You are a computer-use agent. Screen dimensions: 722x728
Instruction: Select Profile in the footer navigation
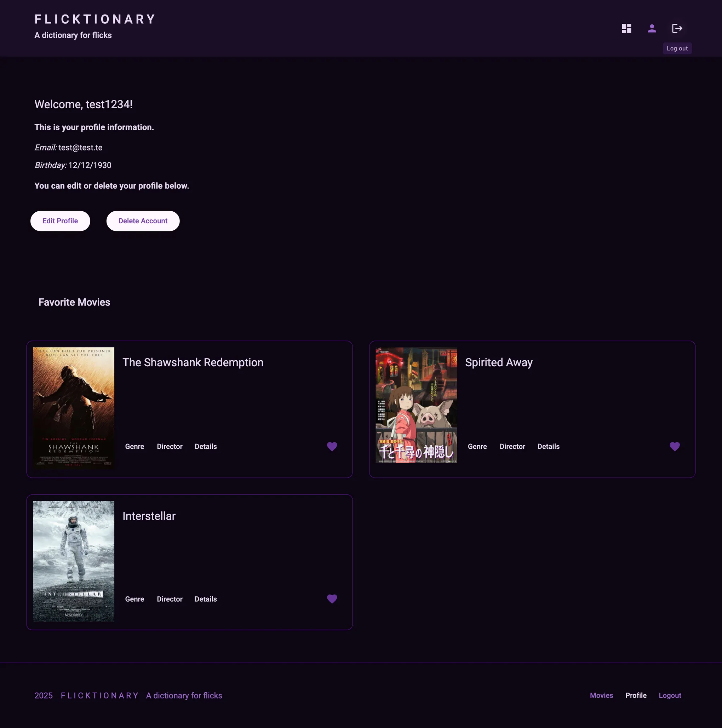tap(636, 695)
